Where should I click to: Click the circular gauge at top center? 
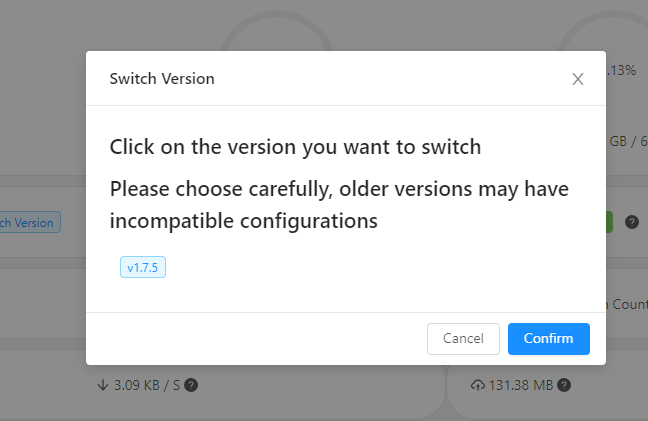[x=277, y=35]
